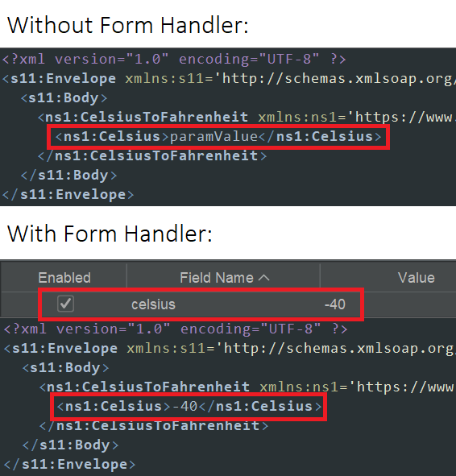Click top s11:Envelope opening tag
Image resolution: width=456 pixels, height=476 pixels.
(x=59, y=79)
